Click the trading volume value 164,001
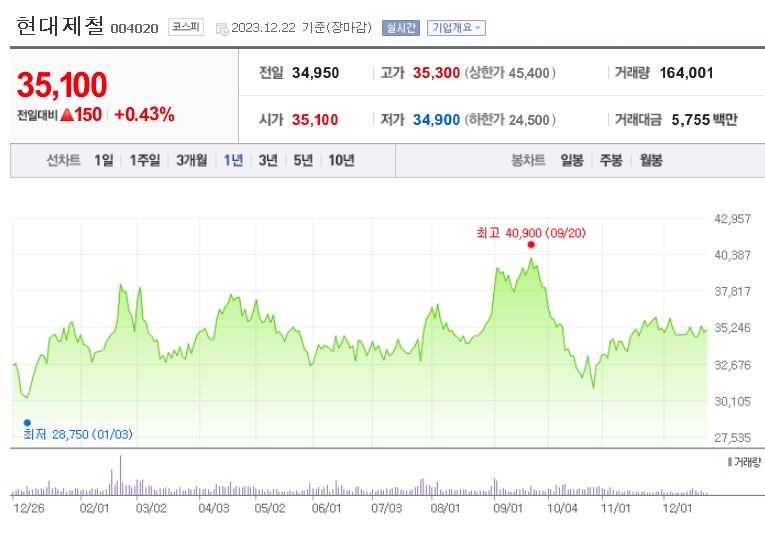 pyautogui.click(x=686, y=73)
